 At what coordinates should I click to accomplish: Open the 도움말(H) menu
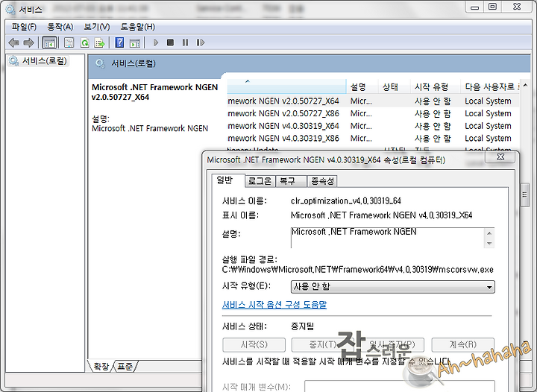(138, 27)
